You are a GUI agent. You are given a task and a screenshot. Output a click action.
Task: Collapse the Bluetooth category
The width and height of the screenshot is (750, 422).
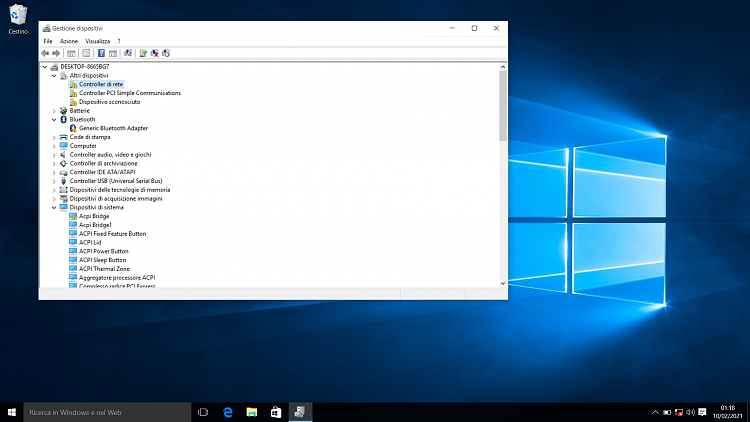54,120
